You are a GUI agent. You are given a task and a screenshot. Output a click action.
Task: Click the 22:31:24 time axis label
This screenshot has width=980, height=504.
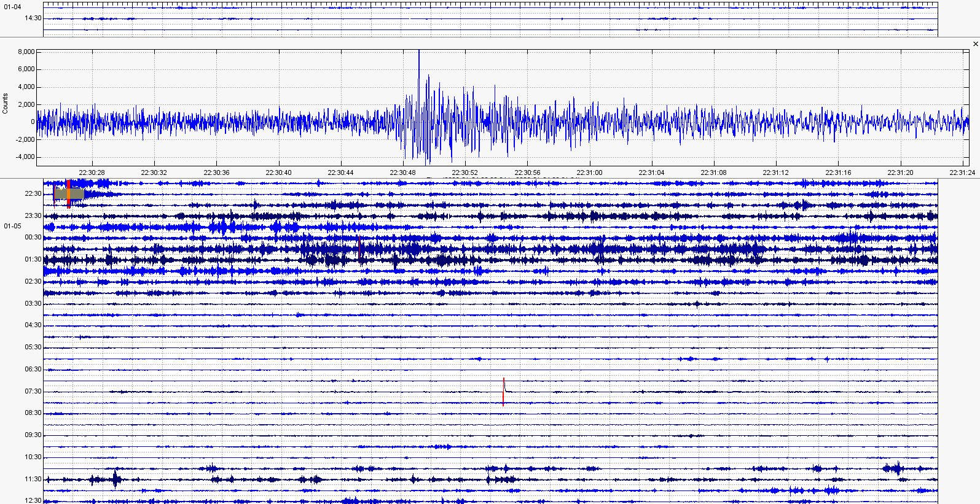(962, 173)
